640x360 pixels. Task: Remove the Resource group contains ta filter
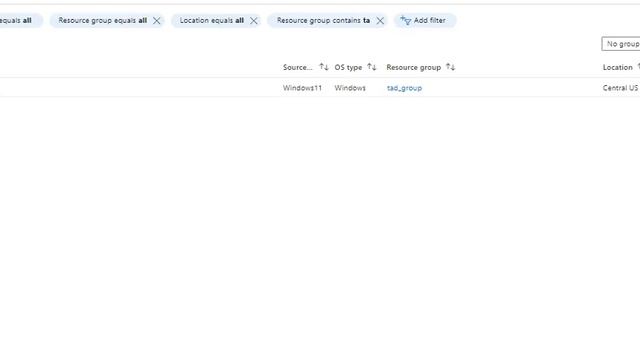coord(380,21)
